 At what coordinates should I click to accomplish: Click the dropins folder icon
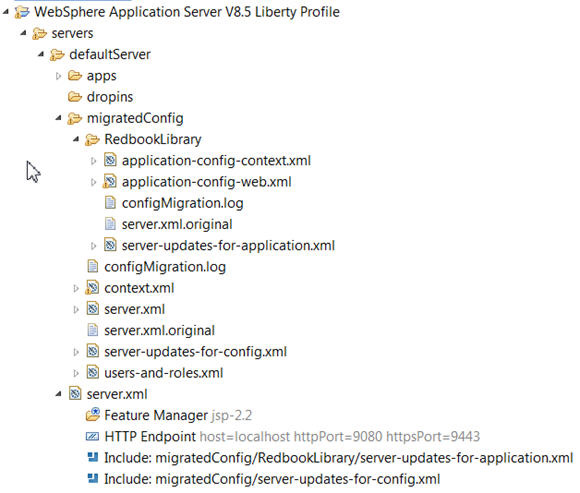click(75, 97)
